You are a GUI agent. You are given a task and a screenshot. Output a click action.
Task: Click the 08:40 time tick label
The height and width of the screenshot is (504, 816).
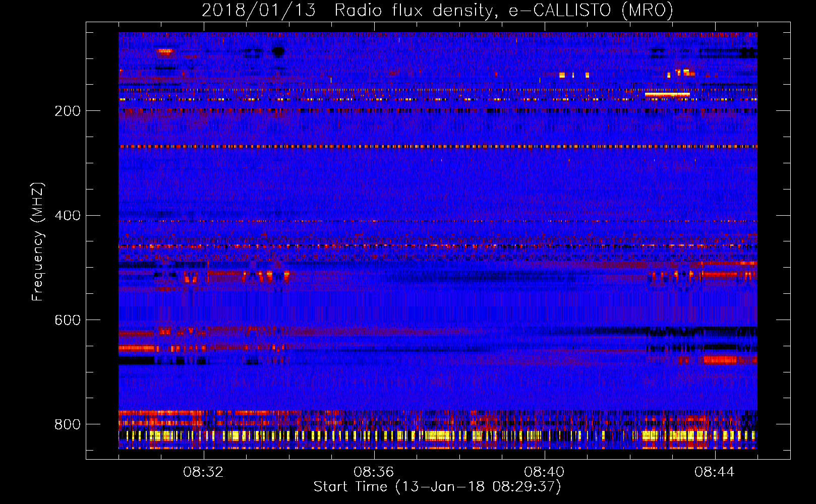coord(544,472)
